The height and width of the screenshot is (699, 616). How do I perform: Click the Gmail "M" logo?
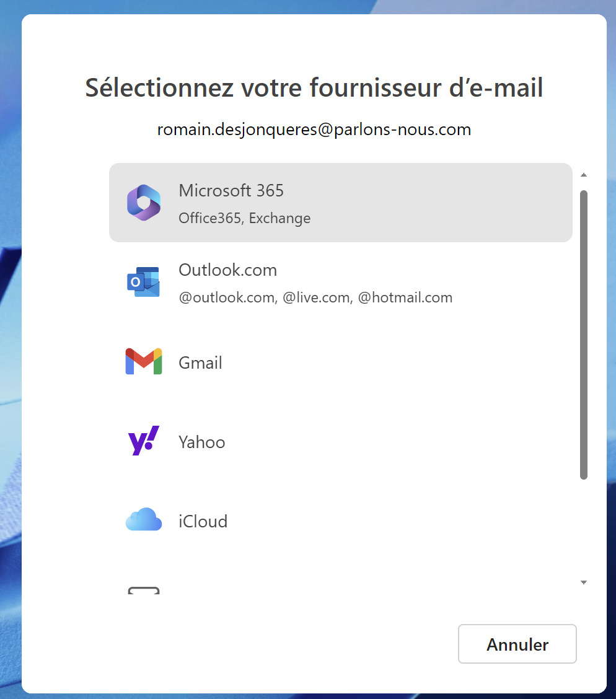tap(144, 362)
